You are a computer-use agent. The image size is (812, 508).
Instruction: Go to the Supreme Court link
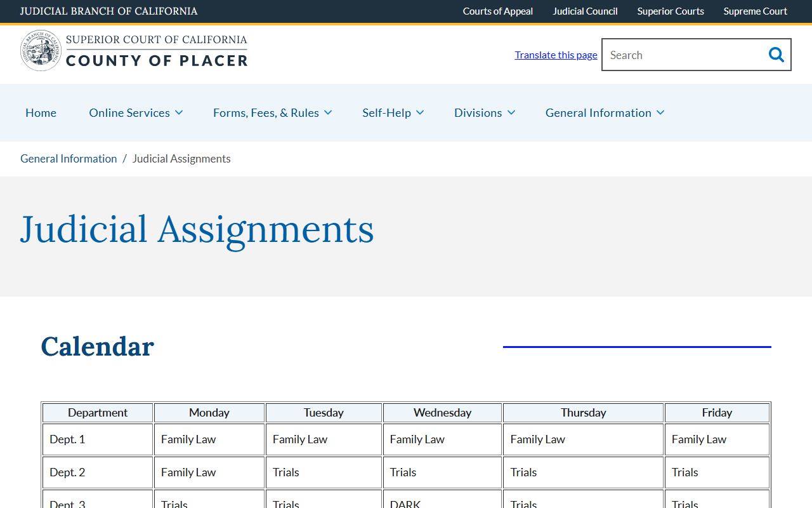[756, 11]
